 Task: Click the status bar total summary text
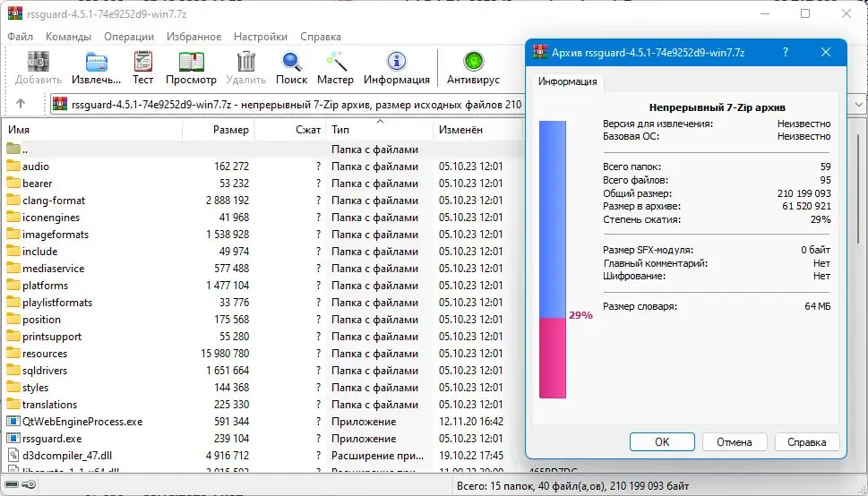573,486
